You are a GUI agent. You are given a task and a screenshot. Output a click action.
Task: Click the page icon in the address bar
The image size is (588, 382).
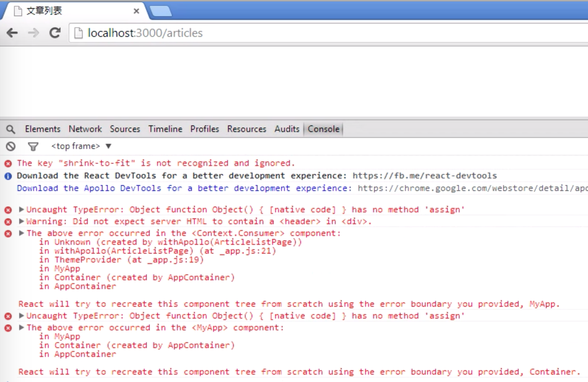(x=78, y=33)
